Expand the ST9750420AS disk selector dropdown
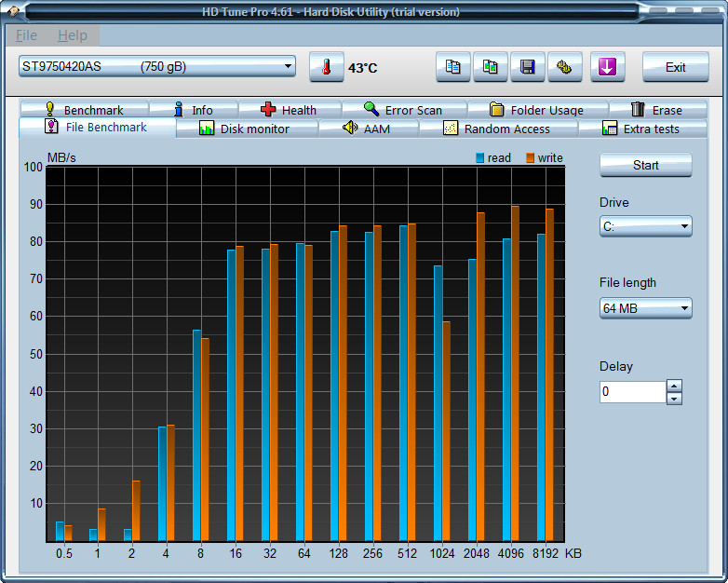This screenshot has height=583, width=728. point(156,66)
